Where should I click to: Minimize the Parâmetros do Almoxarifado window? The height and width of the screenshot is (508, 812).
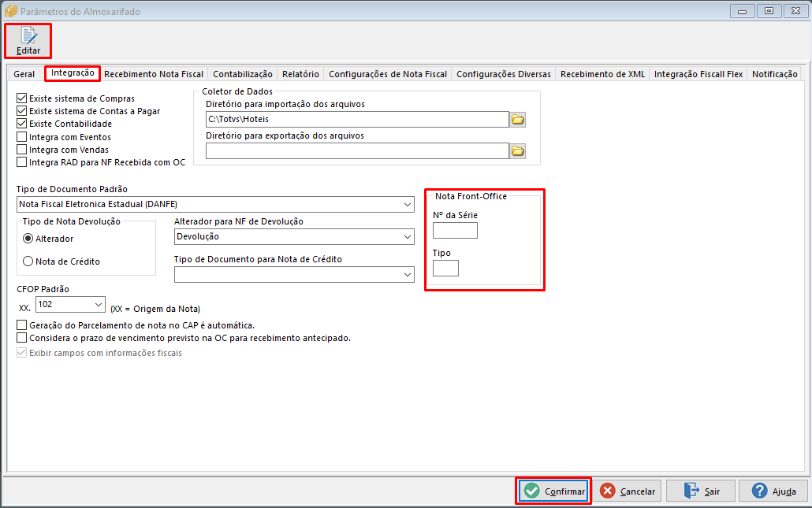point(742,11)
